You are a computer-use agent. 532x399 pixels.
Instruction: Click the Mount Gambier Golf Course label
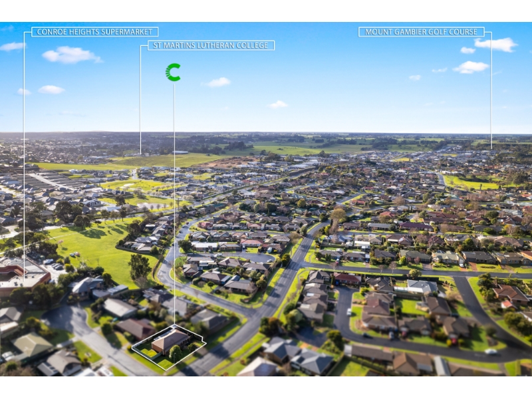pos(422,32)
